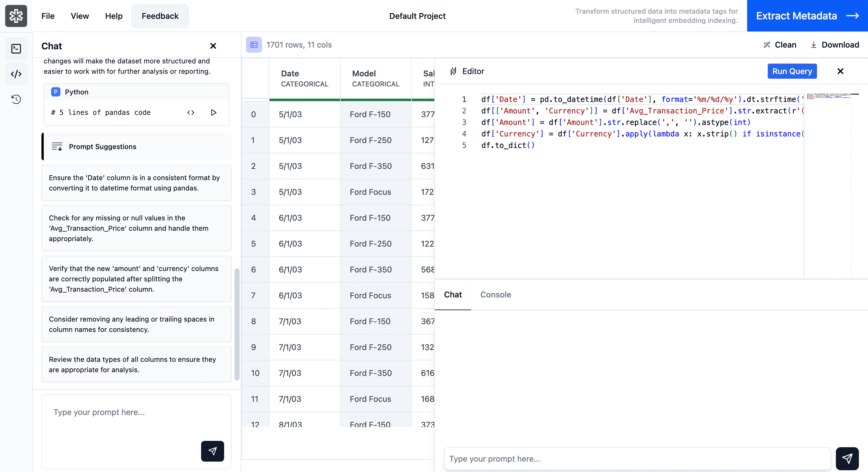868x472 pixels.
Task: Close the left Chat panel
Action: [213, 46]
